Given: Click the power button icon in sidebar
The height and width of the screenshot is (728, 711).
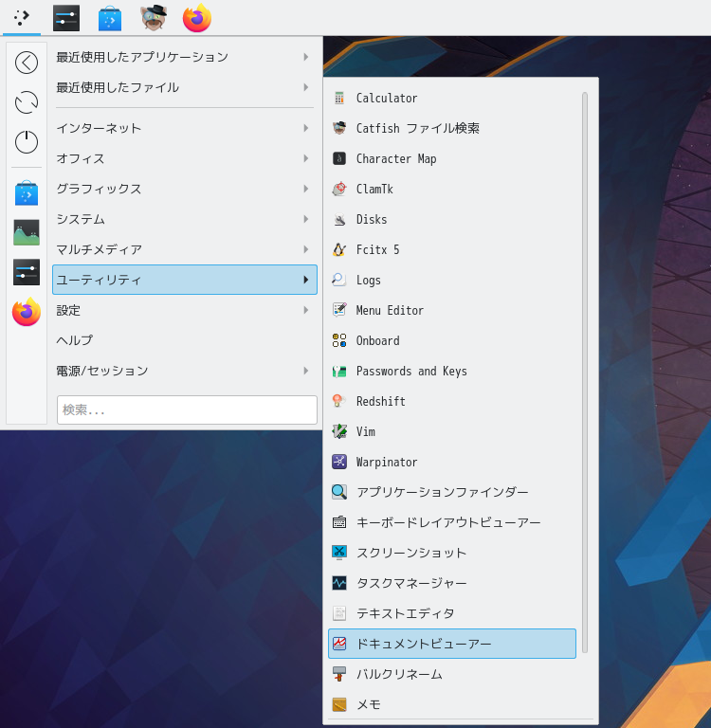Looking at the screenshot, I should (x=27, y=141).
